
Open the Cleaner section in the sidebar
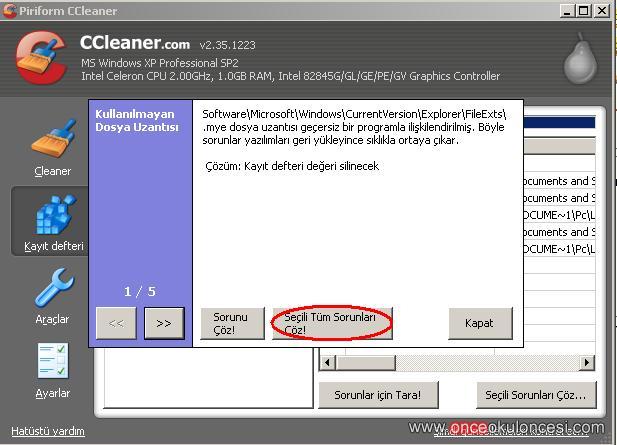[x=53, y=148]
